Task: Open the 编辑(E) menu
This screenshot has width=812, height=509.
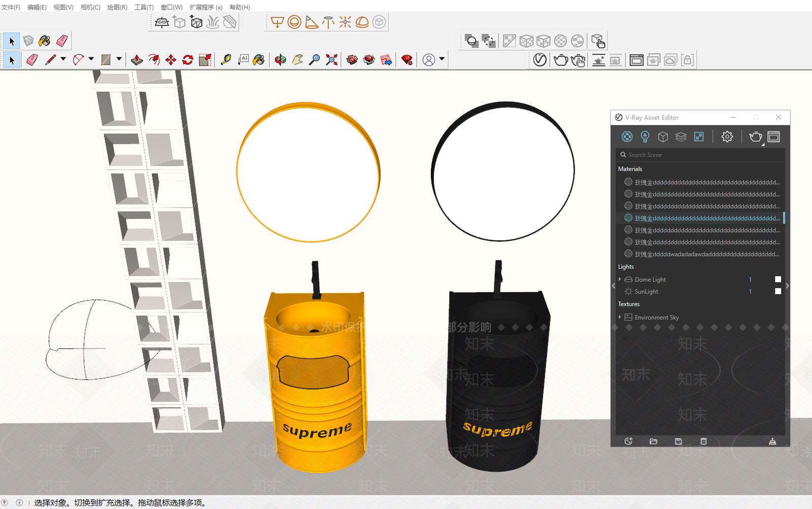Action: coord(37,7)
